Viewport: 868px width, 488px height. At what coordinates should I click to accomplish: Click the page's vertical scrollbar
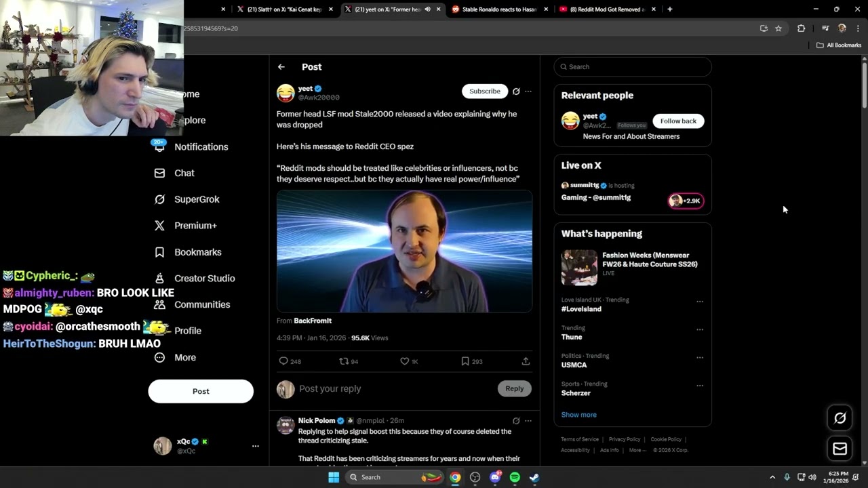(x=865, y=85)
